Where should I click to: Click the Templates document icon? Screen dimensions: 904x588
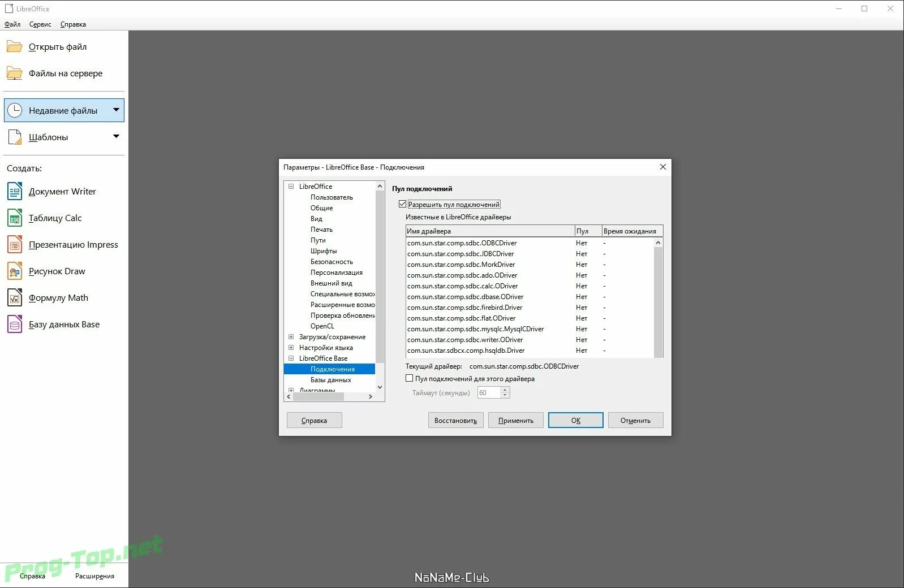[x=15, y=137]
